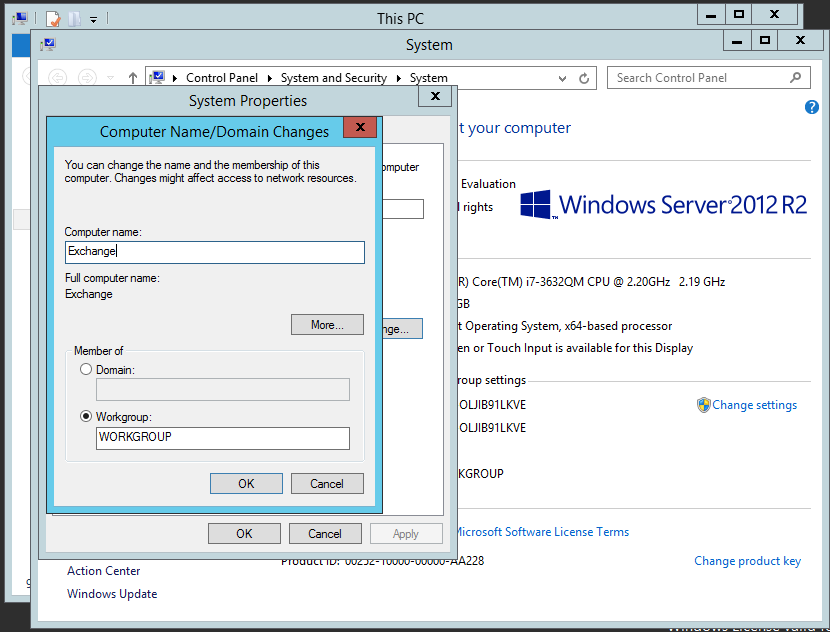Click the Change settings link
Screen dimensions: 830x632
click(x=754, y=405)
